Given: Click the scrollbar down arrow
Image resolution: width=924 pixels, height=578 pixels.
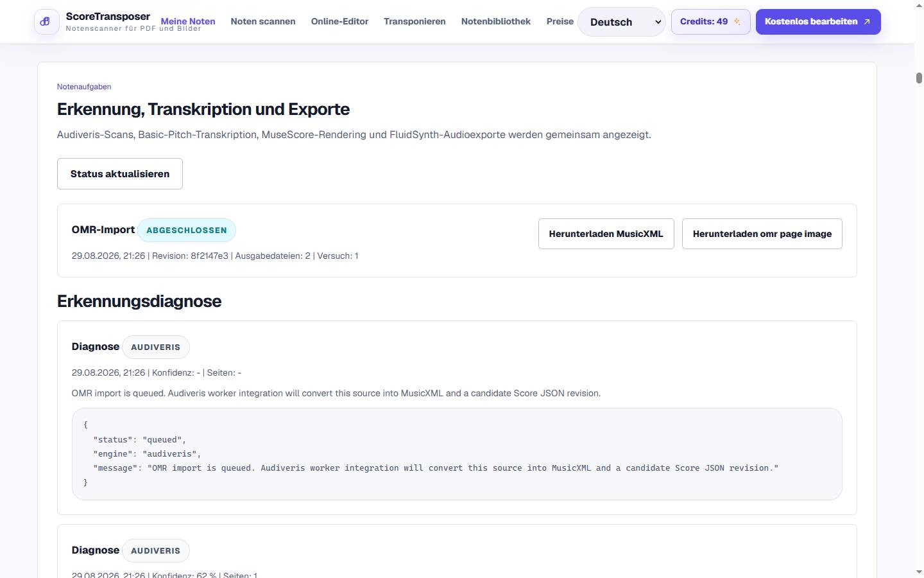Looking at the screenshot, I should (919, 572).
